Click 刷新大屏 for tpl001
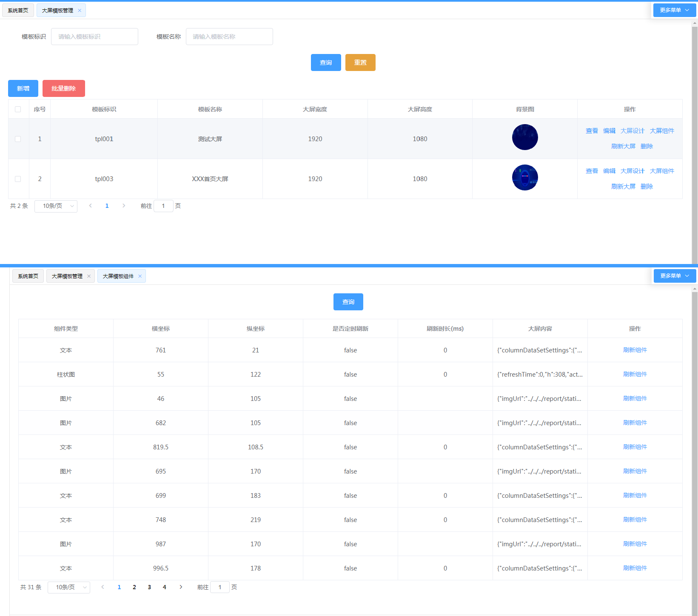 coord(623,146)
